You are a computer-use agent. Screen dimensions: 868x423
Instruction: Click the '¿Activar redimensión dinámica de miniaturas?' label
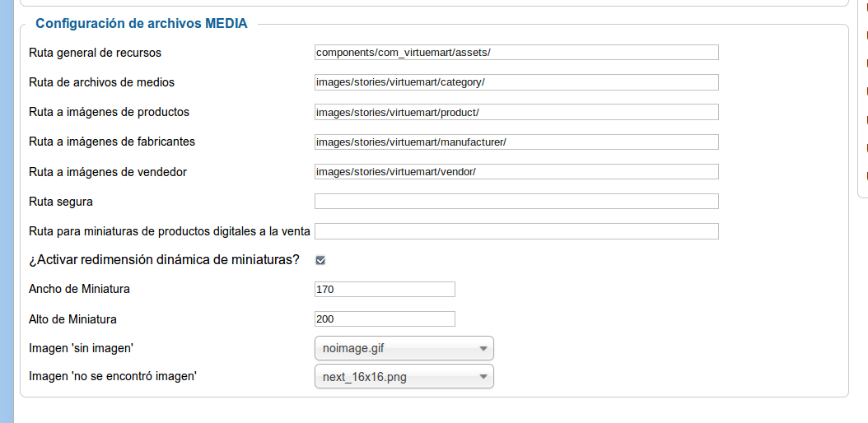pos(164,260)
